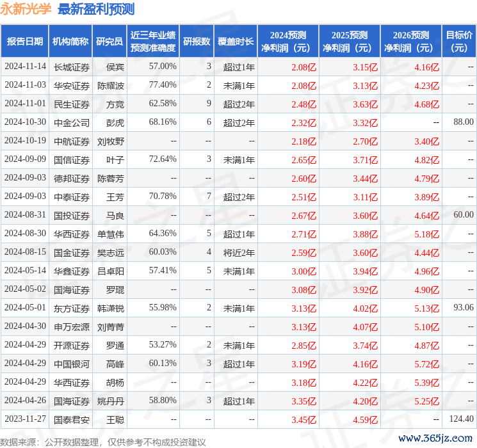Click accuracy value 72.64%
The width and height of the screenshot is (477, 448).
coord(163,159)
